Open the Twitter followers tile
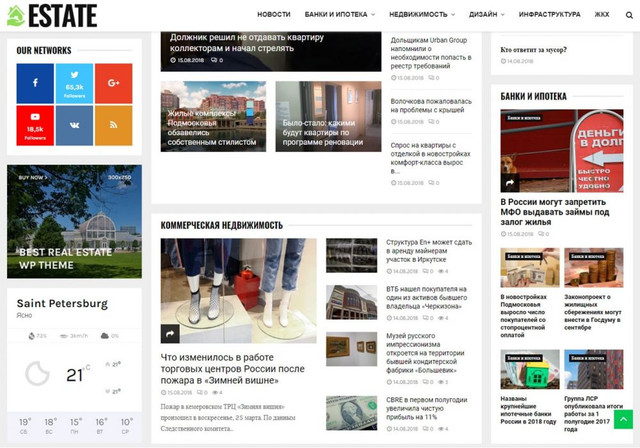640x448 pixels. [x=74, y=82]
